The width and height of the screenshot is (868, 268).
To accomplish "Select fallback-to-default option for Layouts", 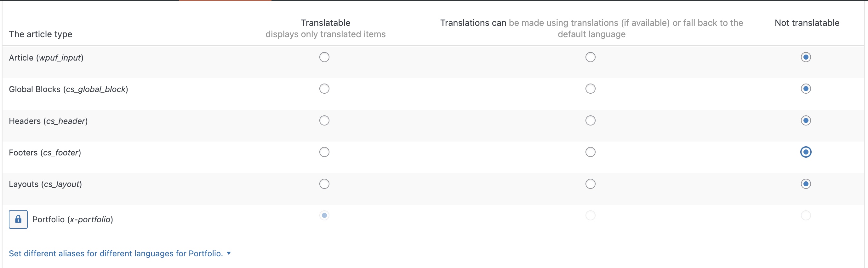I will [x=590, y=184].
